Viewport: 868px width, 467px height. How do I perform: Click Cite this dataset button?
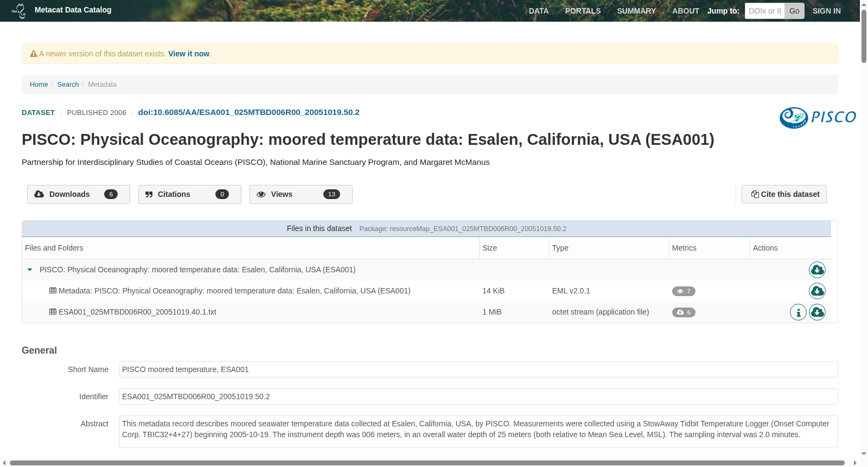(x=784, y=194)
